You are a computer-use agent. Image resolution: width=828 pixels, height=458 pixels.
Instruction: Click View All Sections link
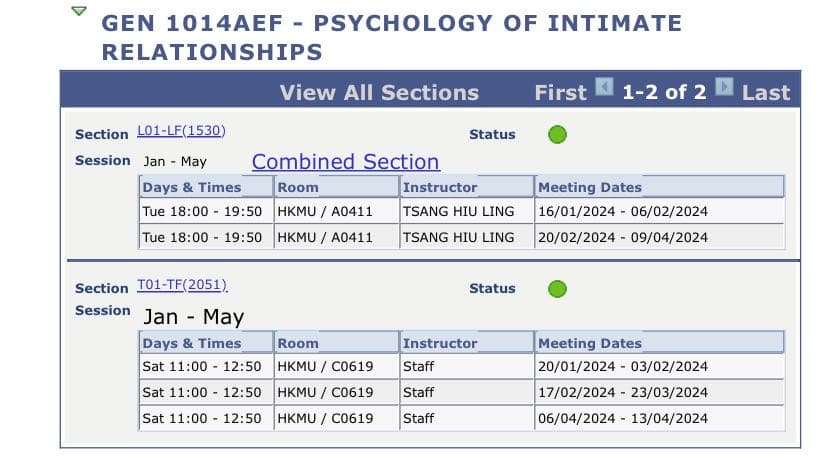[x=379, y=92]
